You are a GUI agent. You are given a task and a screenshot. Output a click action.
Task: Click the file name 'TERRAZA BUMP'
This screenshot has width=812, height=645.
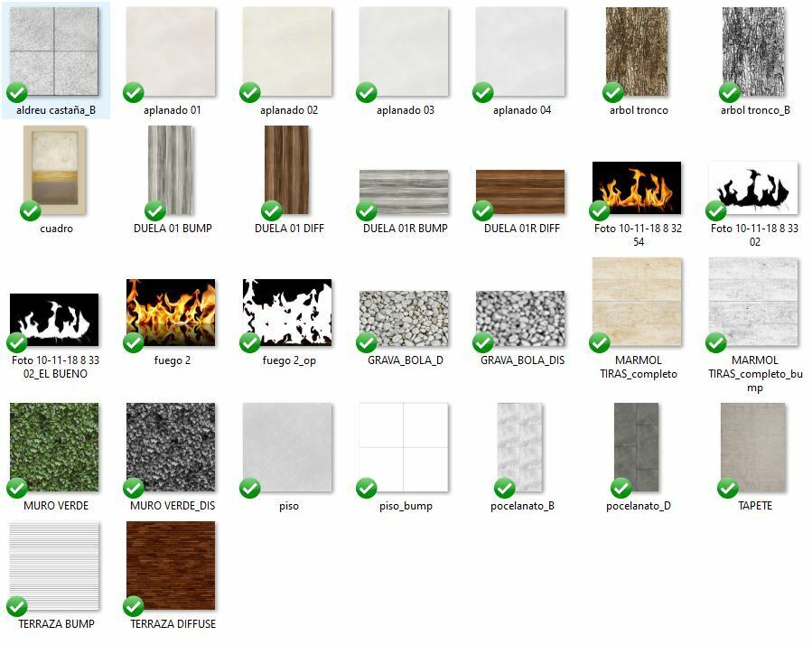coord(56,623)
